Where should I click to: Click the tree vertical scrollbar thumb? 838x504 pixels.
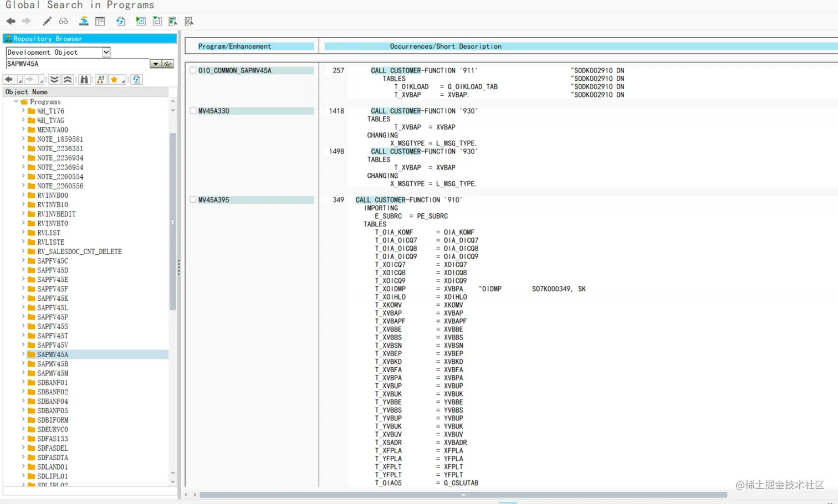172,222
